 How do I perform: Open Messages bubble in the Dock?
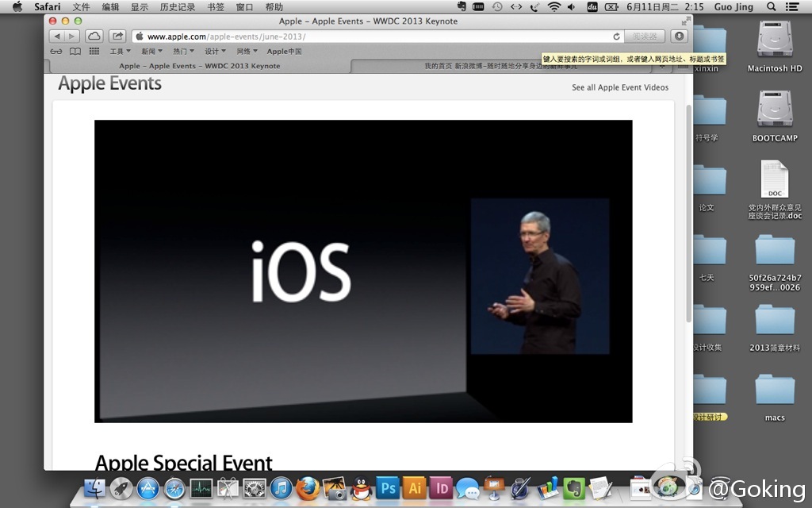pos(468,489)
